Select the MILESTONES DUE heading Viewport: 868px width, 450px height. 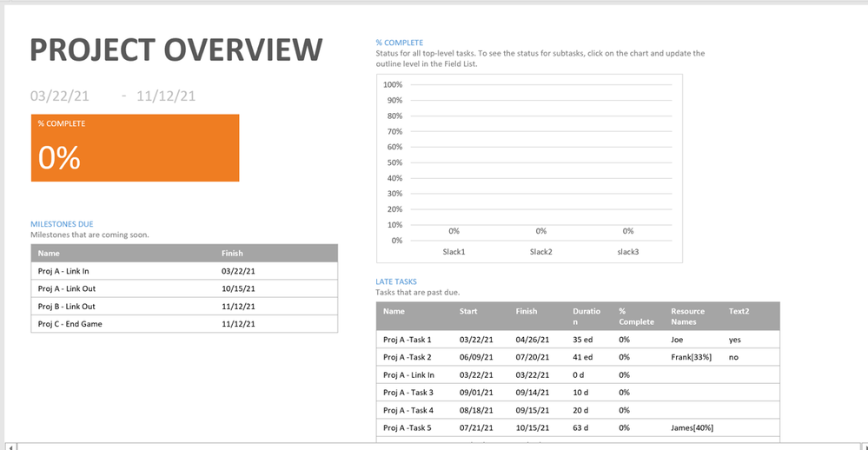click(x=62, y=224)
